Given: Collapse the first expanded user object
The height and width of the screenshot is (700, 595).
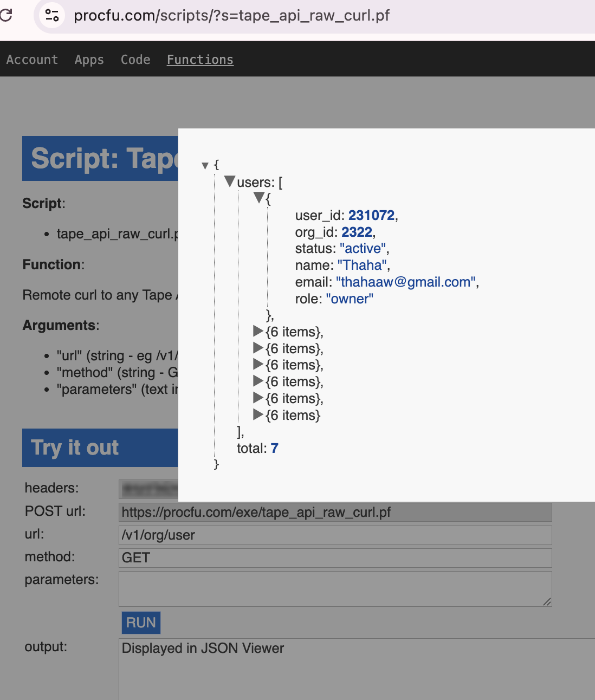Looking at the screenshot, I should [x=259, y=198].
